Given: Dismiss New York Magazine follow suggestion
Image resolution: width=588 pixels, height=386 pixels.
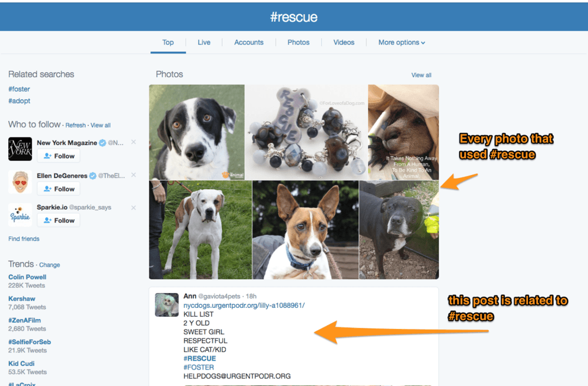Looking at the screenshot, I should (x=133, y=142).
